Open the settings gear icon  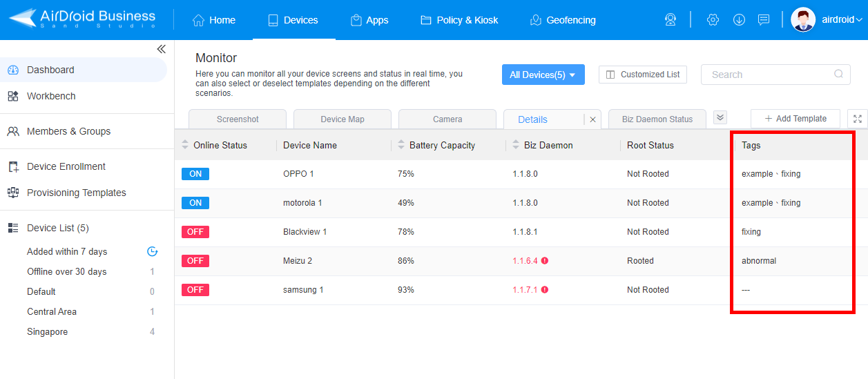pos(713,19)
